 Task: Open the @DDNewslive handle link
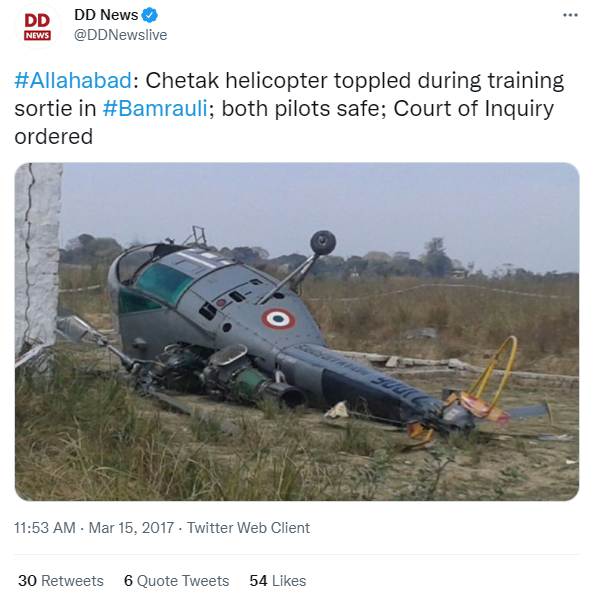pos(121,35)
